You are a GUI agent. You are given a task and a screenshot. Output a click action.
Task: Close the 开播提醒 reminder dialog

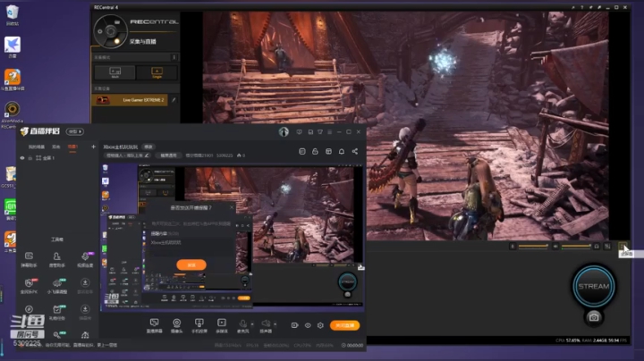pyautogui.click(x=232, y=207)
